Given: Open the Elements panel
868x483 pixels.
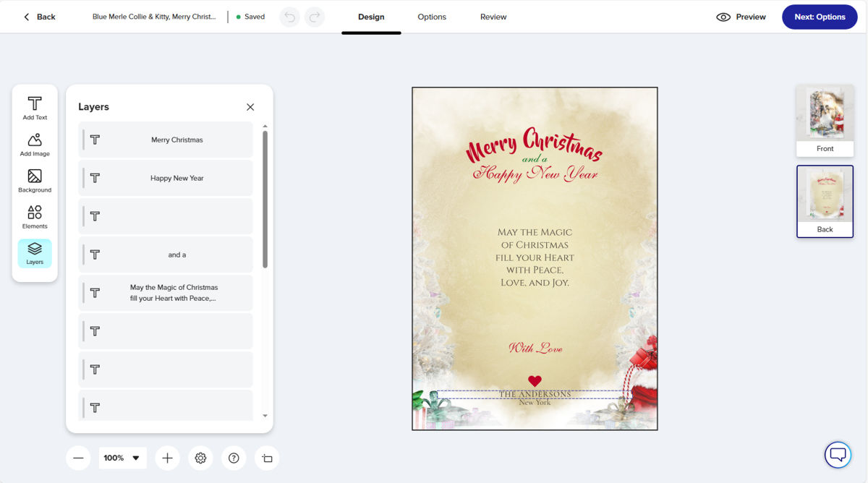Looking at the screenshot, I should point(35,217).
